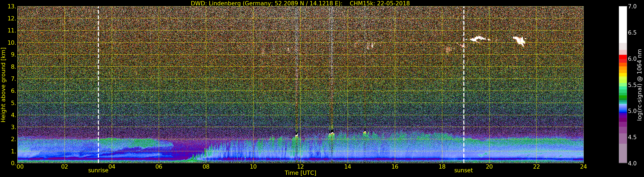The height and width of the screenshot is (177, 644).
Task: Click the "1." height axis tick label
Action: (x=13, y=151)
